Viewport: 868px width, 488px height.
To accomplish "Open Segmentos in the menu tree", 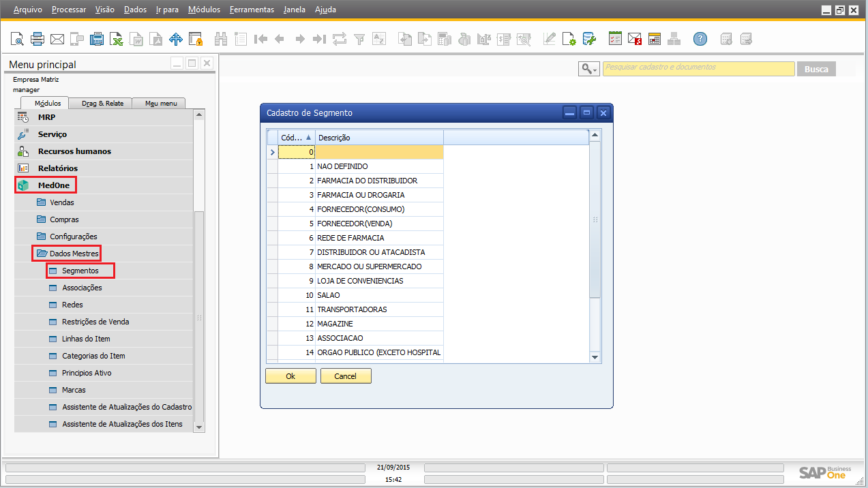I will 80,271.
